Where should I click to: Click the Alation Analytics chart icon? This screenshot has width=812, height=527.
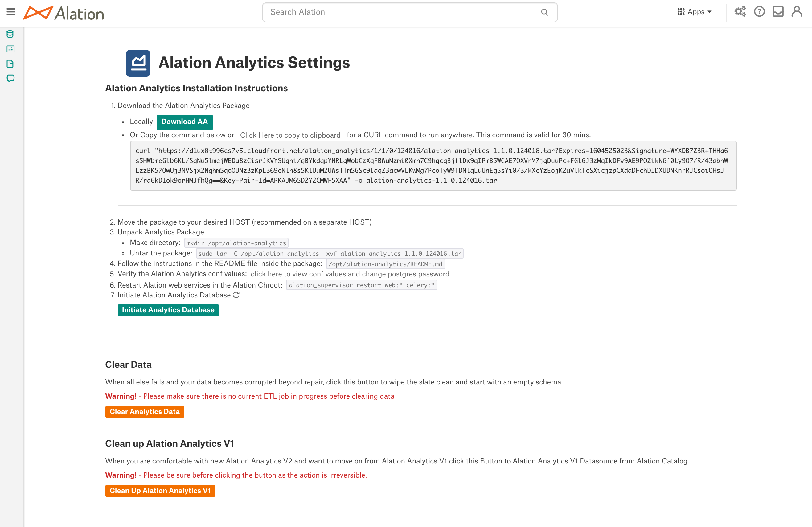coord(138,63)
